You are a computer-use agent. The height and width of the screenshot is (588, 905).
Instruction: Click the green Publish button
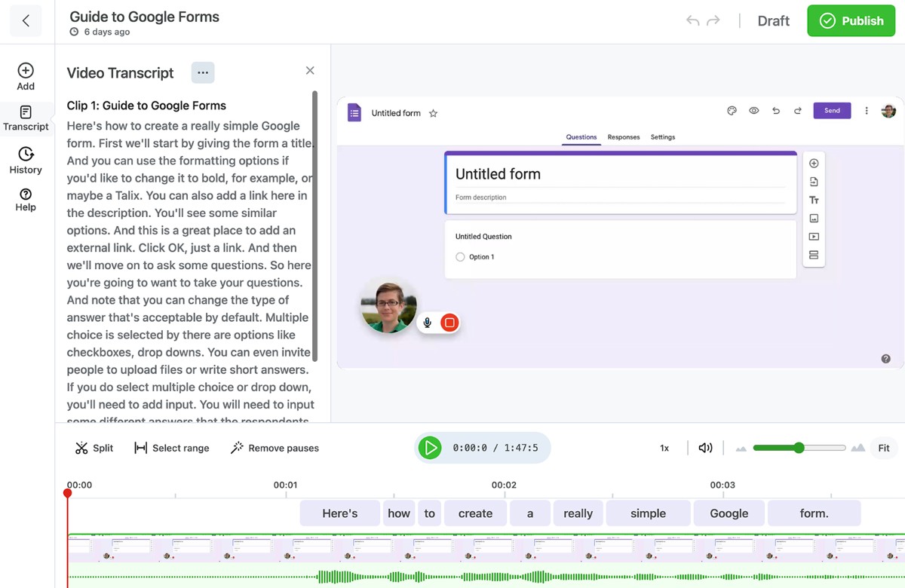pos(851,21)
